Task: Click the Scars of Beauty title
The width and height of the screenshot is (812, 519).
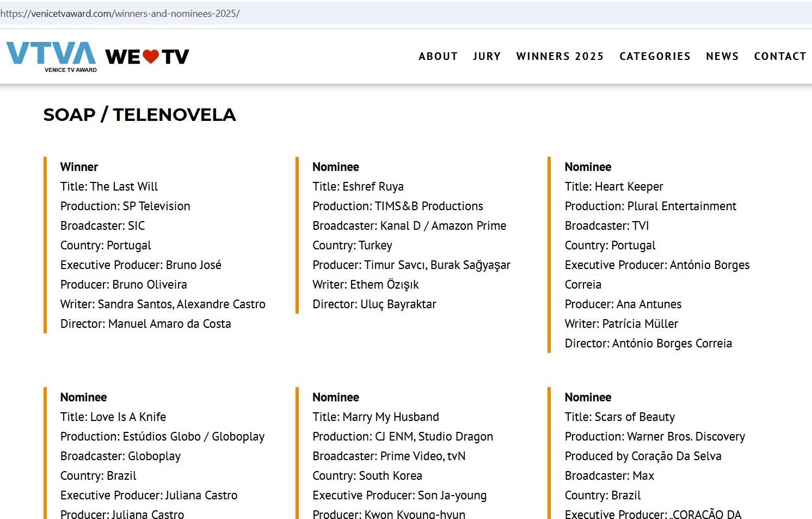Action: [x=619, y=417]
